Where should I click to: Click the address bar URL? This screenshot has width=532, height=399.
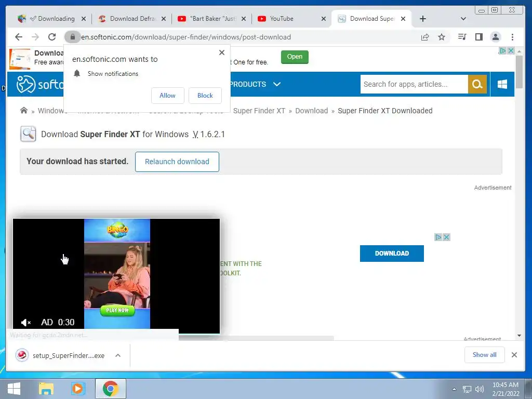186,37
